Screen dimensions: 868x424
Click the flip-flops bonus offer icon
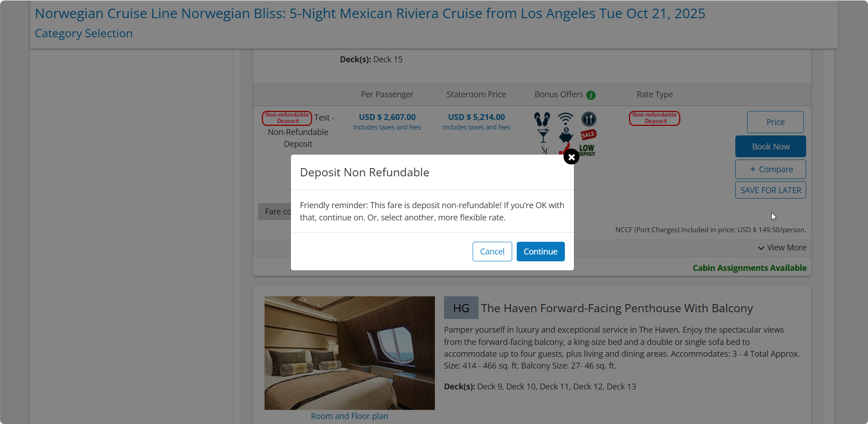point(542,119)
